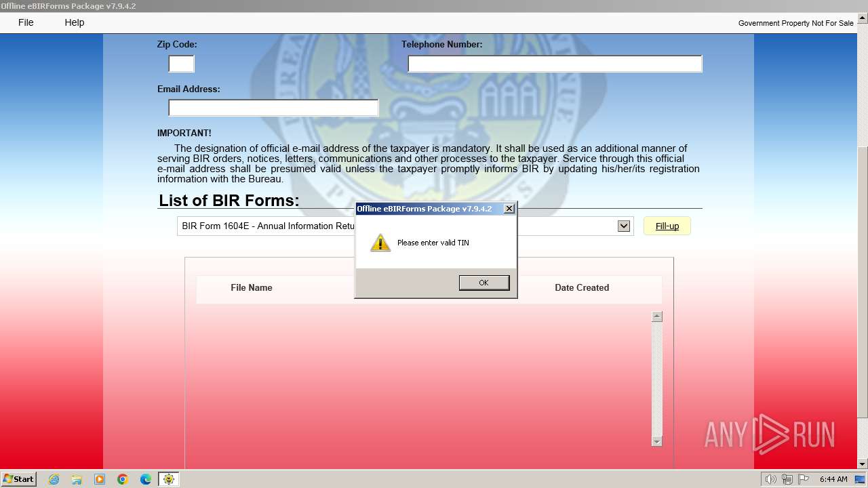Click the main page scrollbar thumb

click(x=863, y=281)
